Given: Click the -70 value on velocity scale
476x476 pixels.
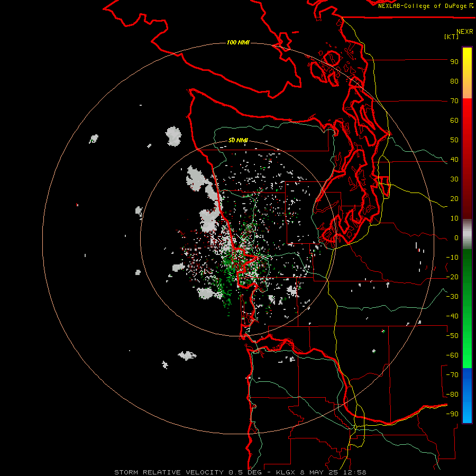Looking at the screenshot, I should pyautogui.click(x=452, y=375).
